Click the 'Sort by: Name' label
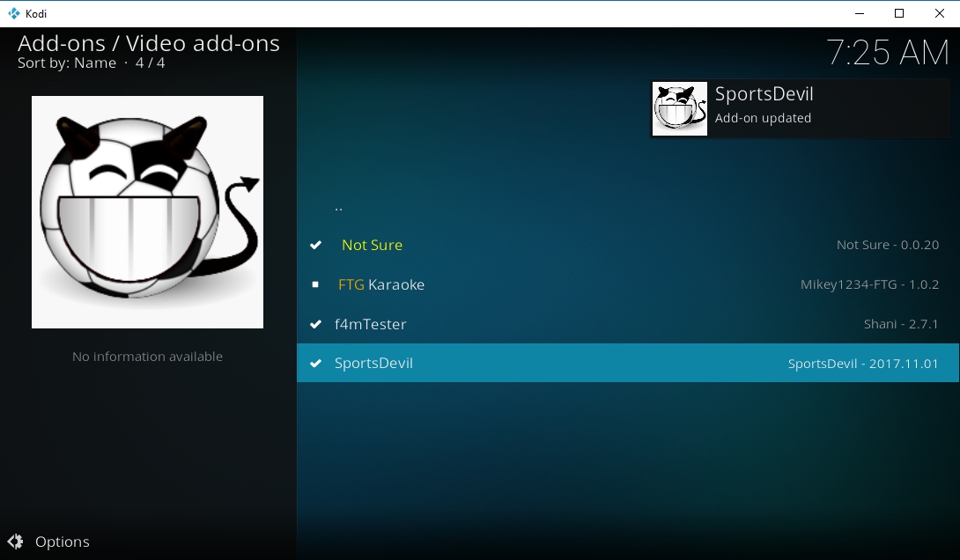This screenshot has width=960, height=560. pyautogui.click(x=67, y=63)
